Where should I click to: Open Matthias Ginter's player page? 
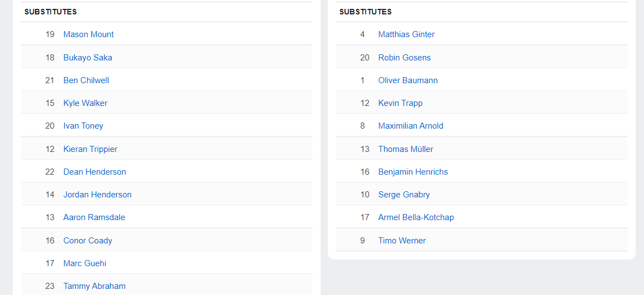(x=406, y=34)
